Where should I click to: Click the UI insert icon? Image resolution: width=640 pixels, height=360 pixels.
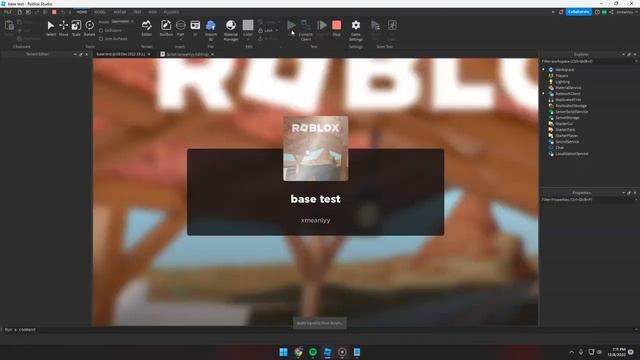(x=195, y=25)
